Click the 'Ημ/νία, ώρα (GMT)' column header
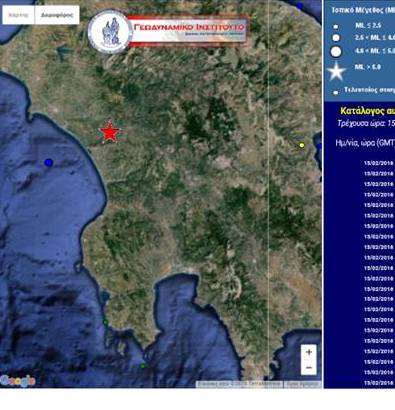This screenshot has width=395, height=410. point(365,143)
